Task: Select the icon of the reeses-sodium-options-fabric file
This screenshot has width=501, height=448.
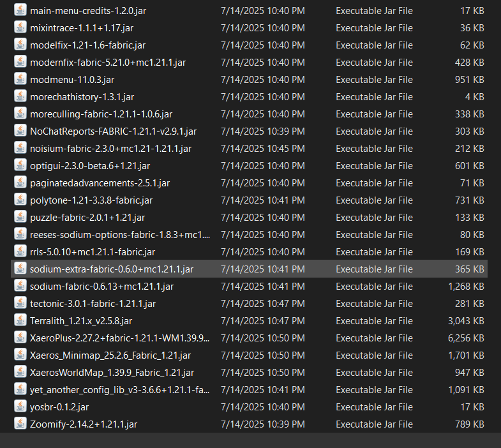Action: (20, 234)
